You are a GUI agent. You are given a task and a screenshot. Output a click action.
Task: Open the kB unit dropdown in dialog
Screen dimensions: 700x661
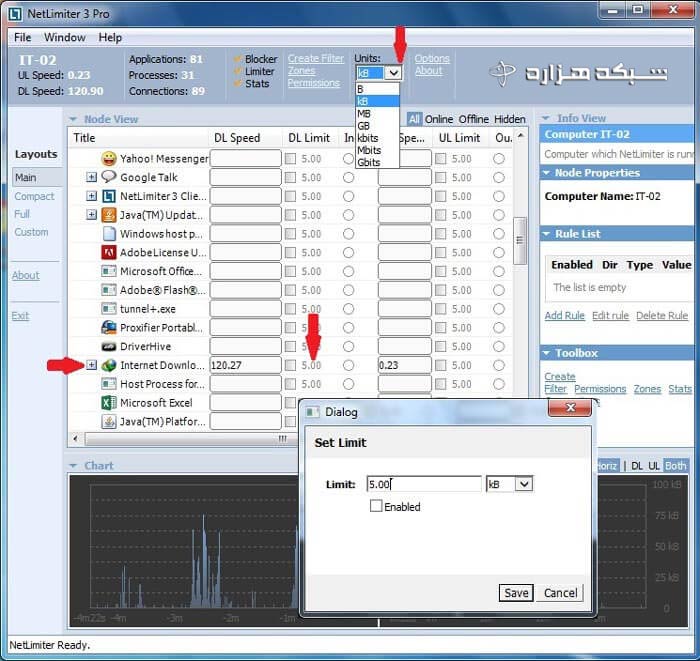524,484
